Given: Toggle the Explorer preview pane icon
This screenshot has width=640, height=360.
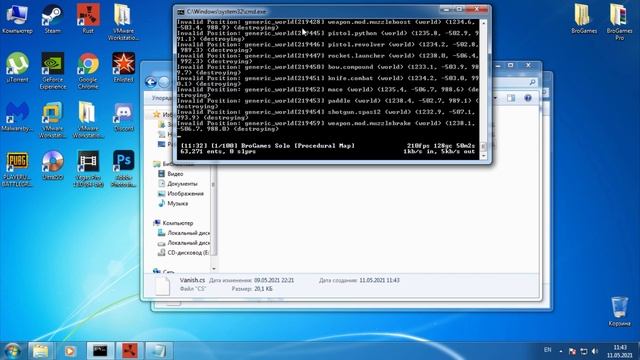Looking at the screenshot, I should click(x=511, y=98).
